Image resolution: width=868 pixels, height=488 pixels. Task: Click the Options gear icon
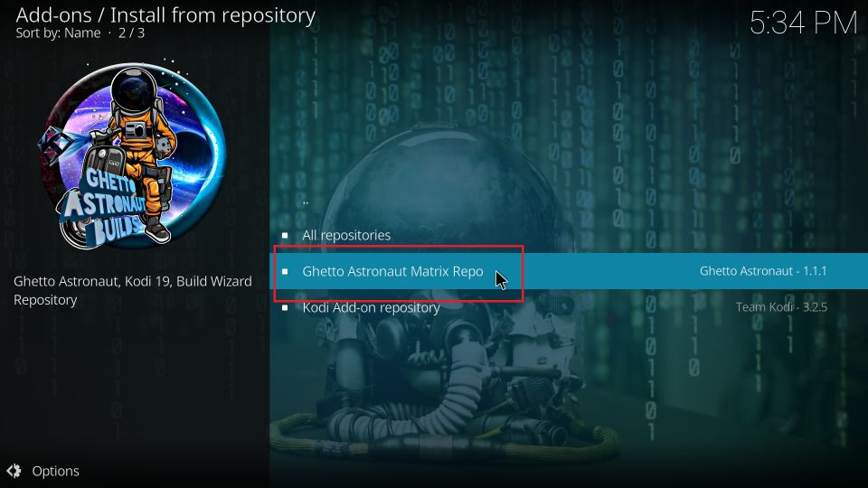pyautogui.click(x=14, y=471)
